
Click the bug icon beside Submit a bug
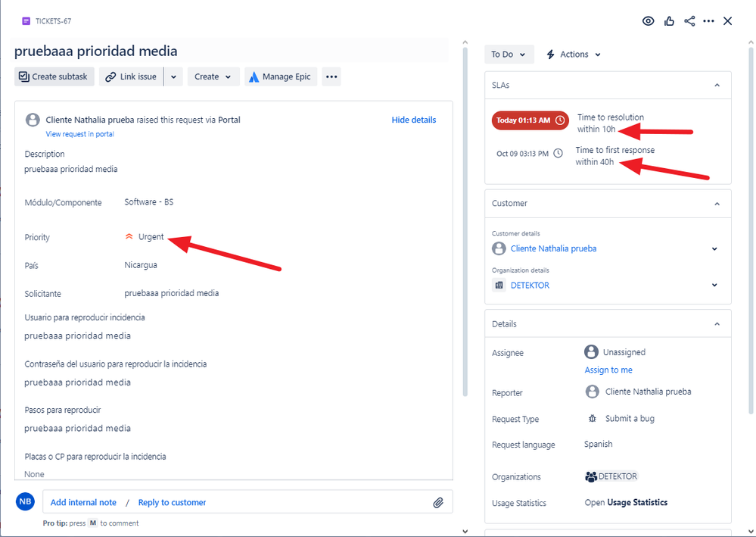tap(592, 418)
